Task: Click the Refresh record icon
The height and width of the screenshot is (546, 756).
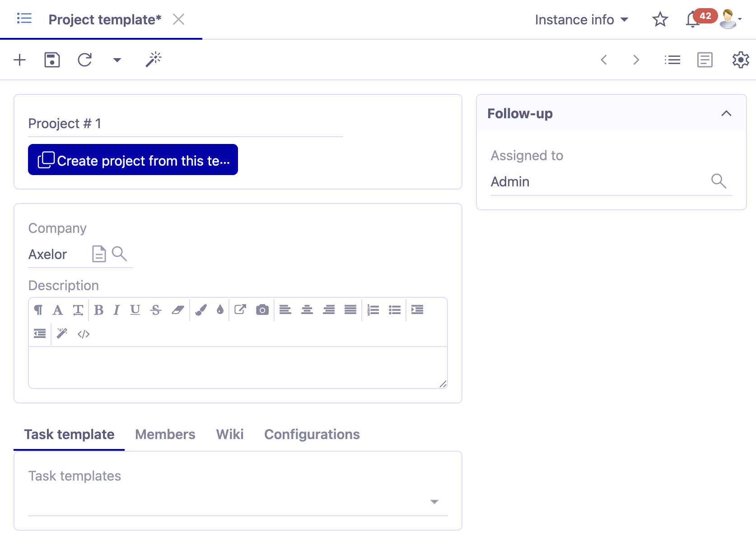Action: (x=85, y=60)
